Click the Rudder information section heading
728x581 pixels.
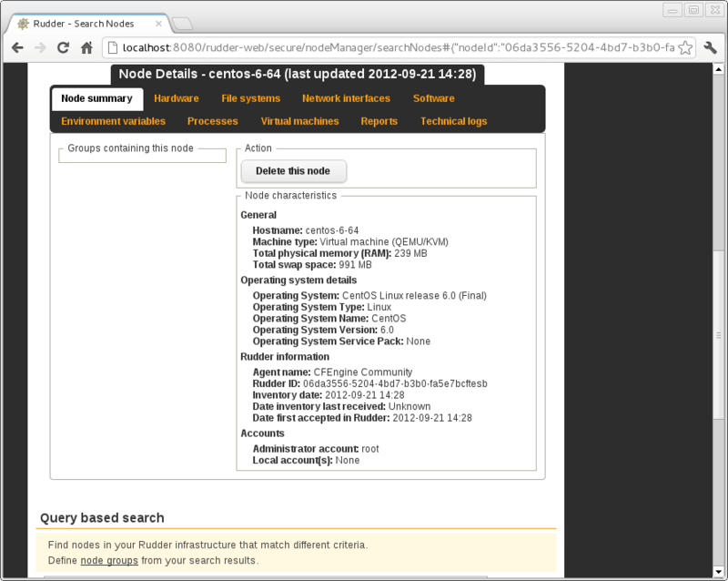tap(285, 357)
